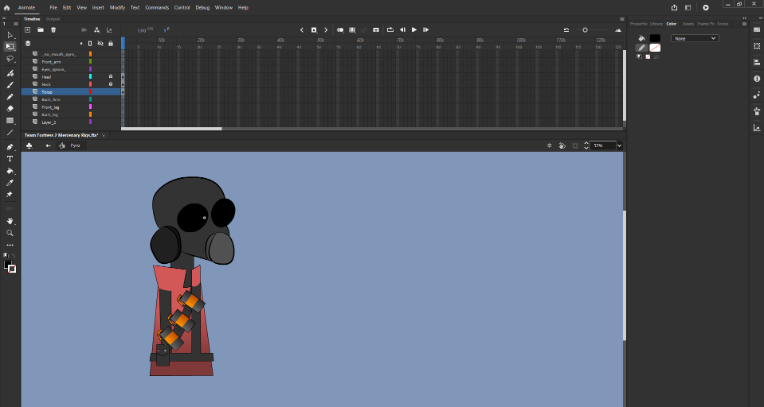Open the Timeline panel options menu
The image size is (764, 407).
click(x=622, y=19)
